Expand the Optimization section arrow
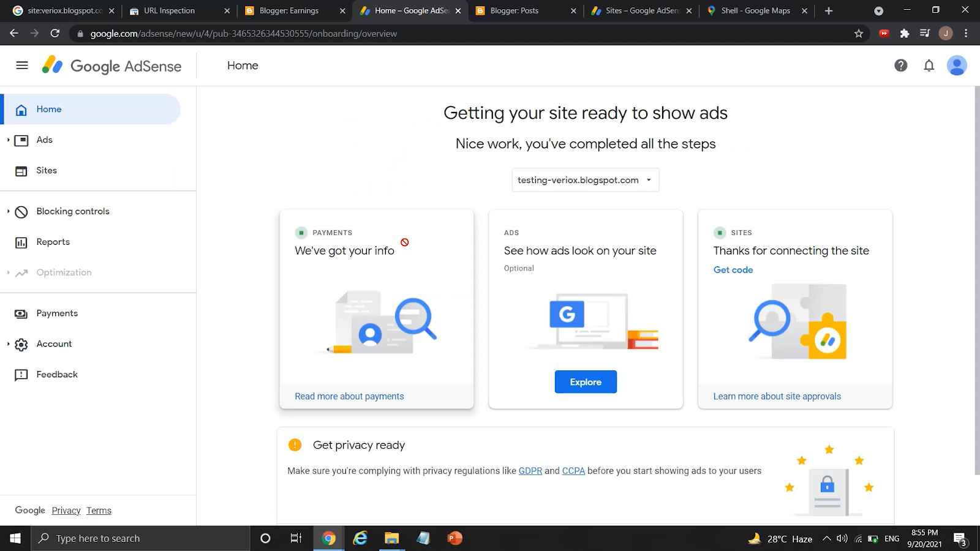Viewport: 980px width, 551px height. 8,272
